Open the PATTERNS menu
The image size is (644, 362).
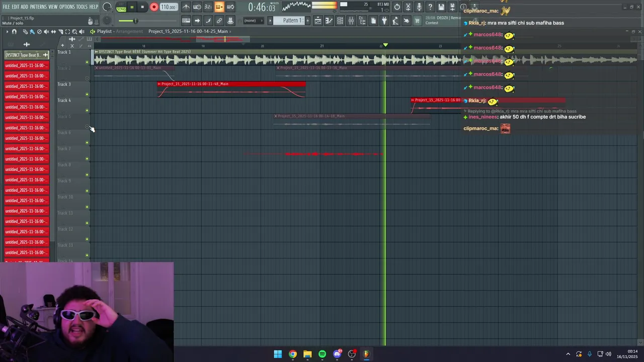tap(38, 7)
